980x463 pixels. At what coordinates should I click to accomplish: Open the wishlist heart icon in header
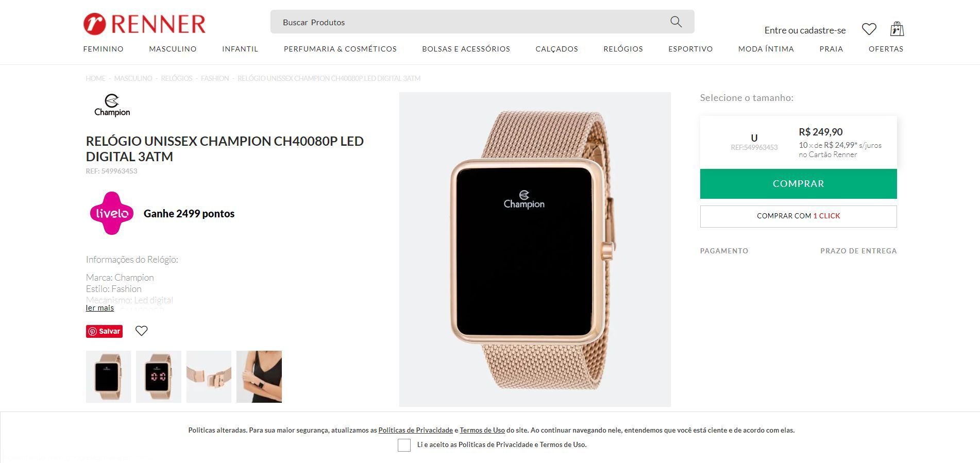click(869, 29)
